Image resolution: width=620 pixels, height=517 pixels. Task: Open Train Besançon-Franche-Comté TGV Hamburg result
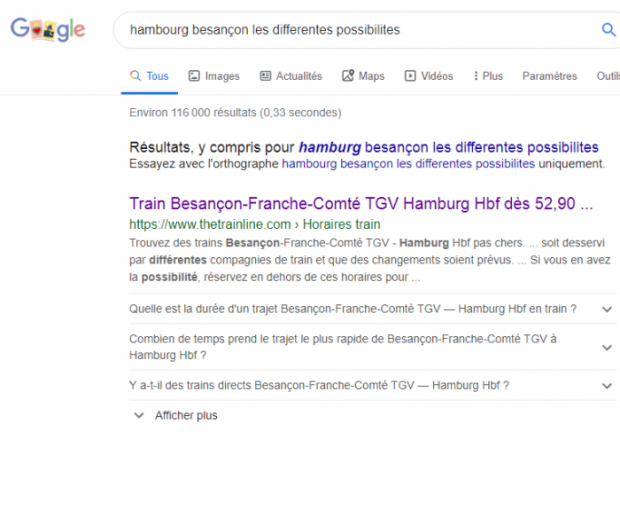point(361,204)
